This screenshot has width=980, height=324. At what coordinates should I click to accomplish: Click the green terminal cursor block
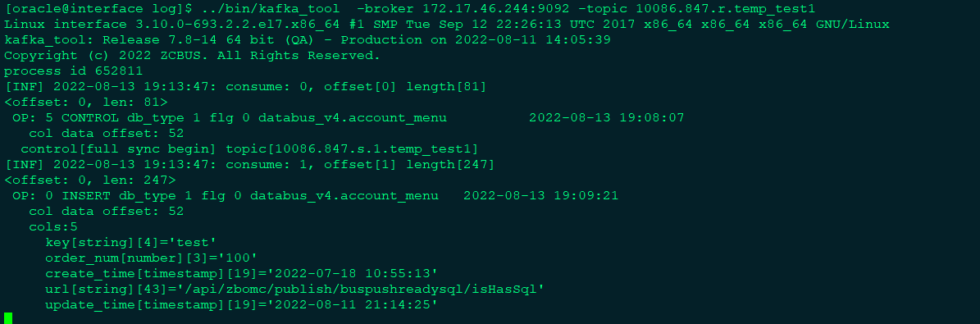[8, 317]
